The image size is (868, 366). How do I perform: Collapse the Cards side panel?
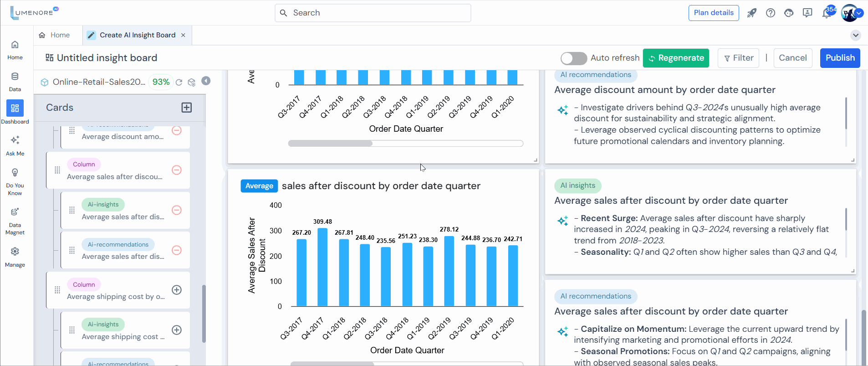point(206,81)
